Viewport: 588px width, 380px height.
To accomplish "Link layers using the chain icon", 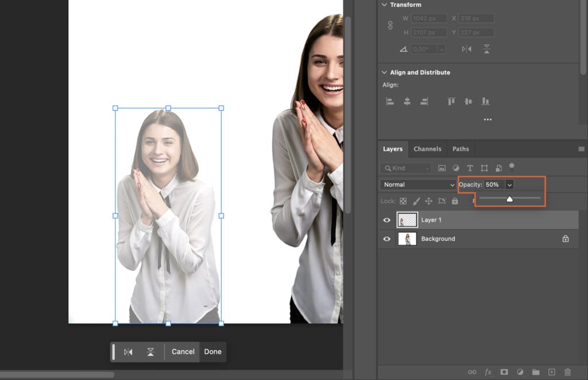I will click(x=473, y=372).
